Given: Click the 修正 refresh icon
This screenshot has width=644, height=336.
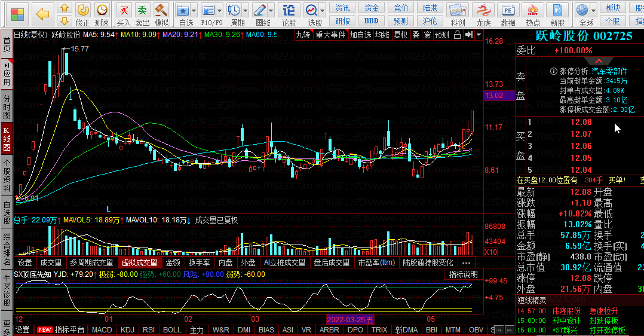Looking at the screenshot, I should pyautogui.click(x=83, y=10).
